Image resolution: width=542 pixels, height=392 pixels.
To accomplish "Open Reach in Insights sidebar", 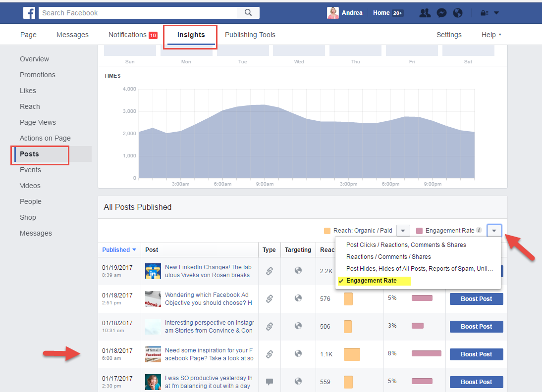I will (30, 107).
